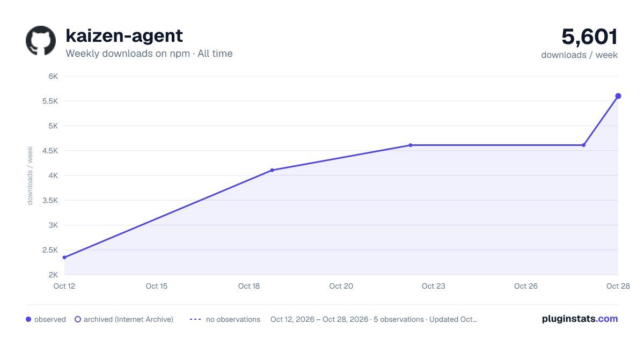Click the 3.5K y-axis label
Image resolution: width=644 pixels, height=338 pixels.
pos(49,200)
